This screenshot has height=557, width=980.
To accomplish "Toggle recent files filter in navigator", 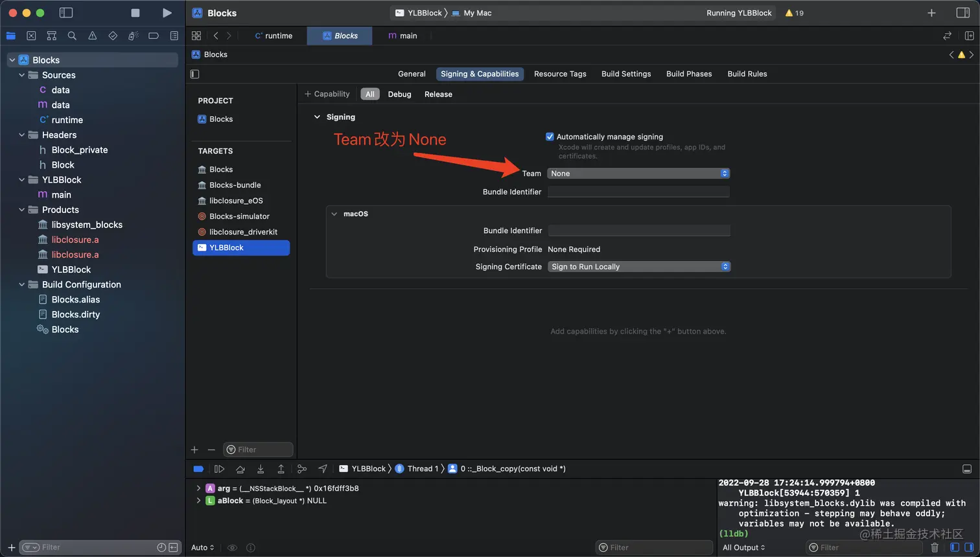I will point(161,547).
